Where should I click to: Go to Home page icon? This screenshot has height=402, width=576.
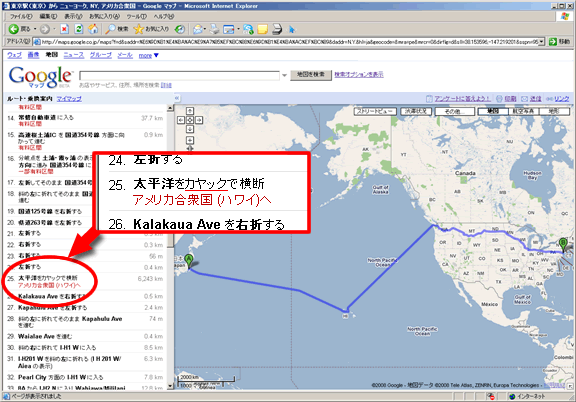pos(93,29)
